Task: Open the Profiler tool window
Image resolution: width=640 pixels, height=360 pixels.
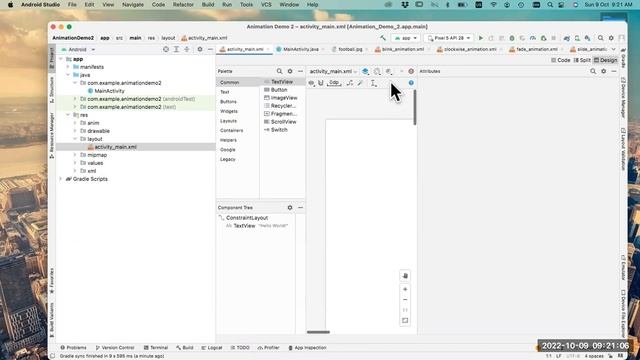Action: tap(269, 348)
